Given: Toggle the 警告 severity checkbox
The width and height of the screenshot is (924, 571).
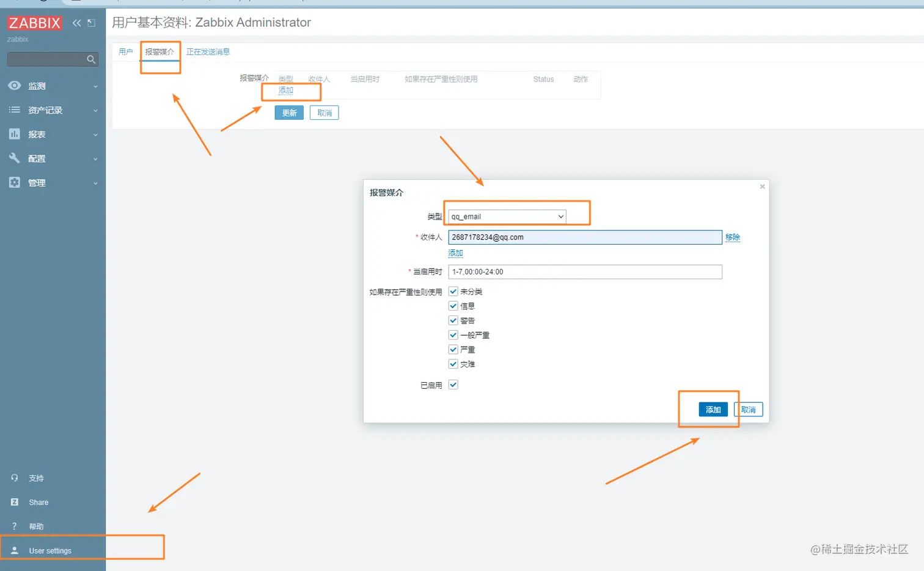Looking at the screenshot, I should pyautogui.click(x=453, y=320).
